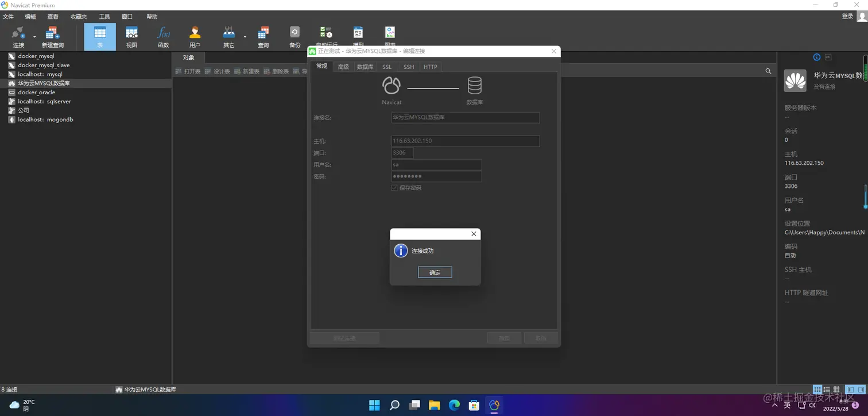
Task: Show hidden tray icons chevron in taskbar
Action: [775, 405]
